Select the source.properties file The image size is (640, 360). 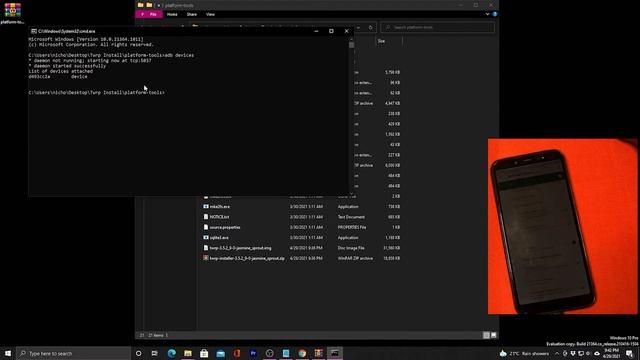pos(225,227)
